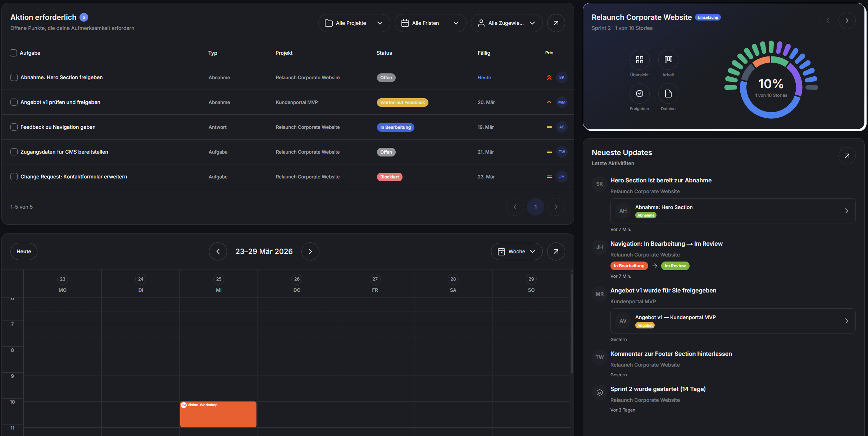Go to next calendar week arrow
This screenshot has height=436, width=868.
(310, 251)
